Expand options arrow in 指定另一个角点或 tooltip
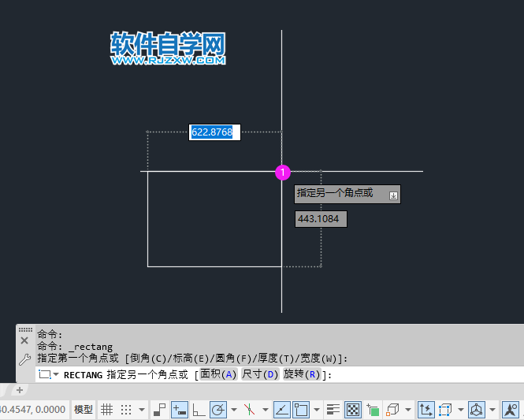This screenshot has height=420, width=524. pyautogui.click(x=393, y=195)
